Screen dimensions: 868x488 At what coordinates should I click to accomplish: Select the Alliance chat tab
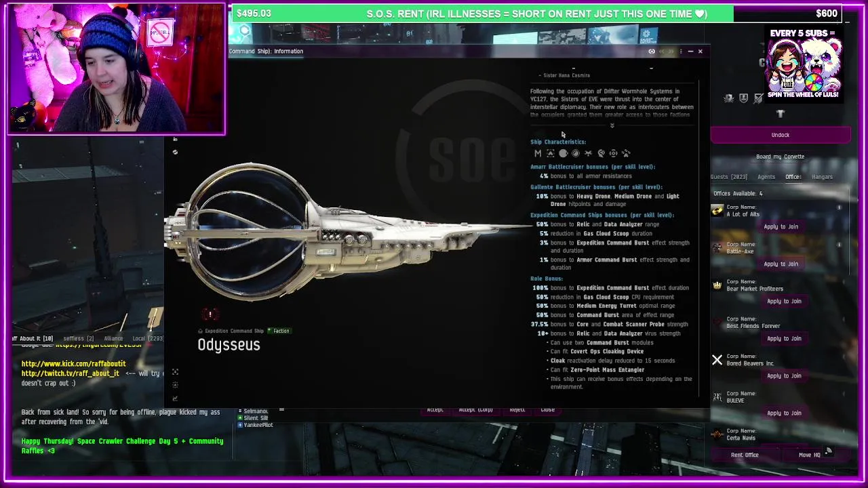[113, 338]
